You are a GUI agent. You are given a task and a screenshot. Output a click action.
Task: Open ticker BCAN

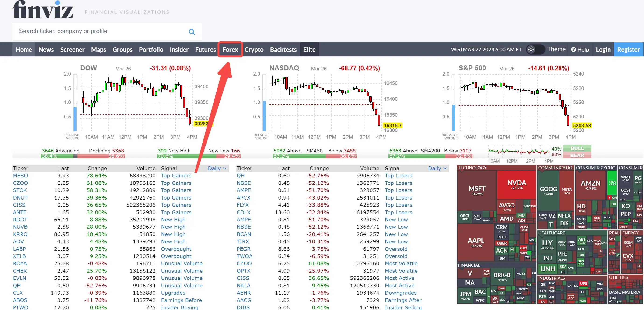(244, 234)
